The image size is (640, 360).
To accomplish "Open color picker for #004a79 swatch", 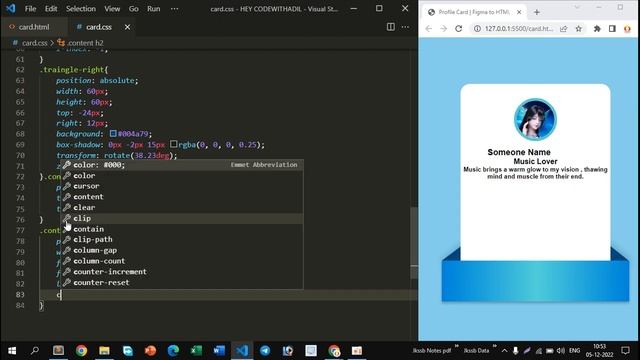I will pos(113,134).
